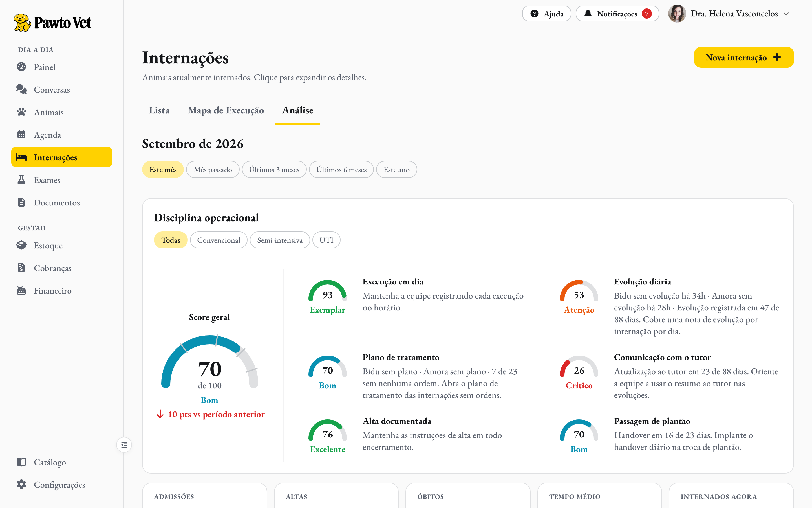The width and height of the screenshot is (812, 508).
Task: Click the Animais paw icon
Action: click(21, 112)
